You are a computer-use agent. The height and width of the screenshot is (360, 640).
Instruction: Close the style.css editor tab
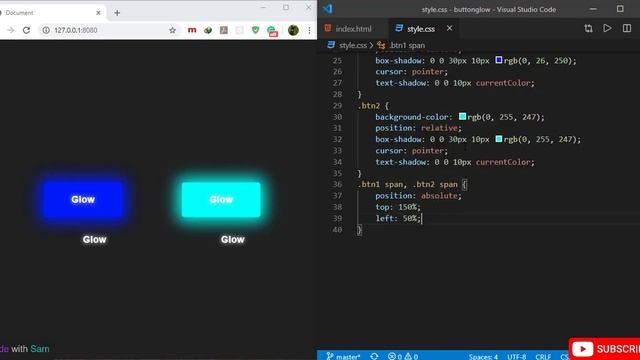pyautogui.click(x=449, y=28)
